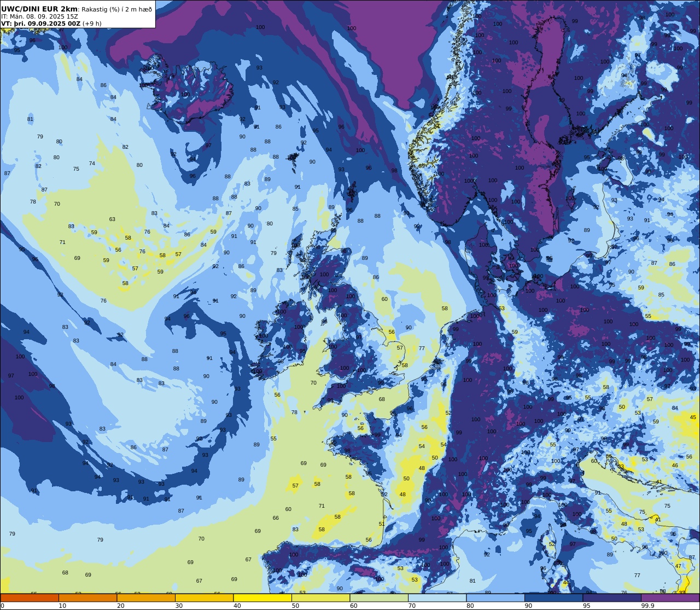Screen dimensions: 700x610
Task: Click the 10–20% orange legend swatch
Action: pos(87,597)
